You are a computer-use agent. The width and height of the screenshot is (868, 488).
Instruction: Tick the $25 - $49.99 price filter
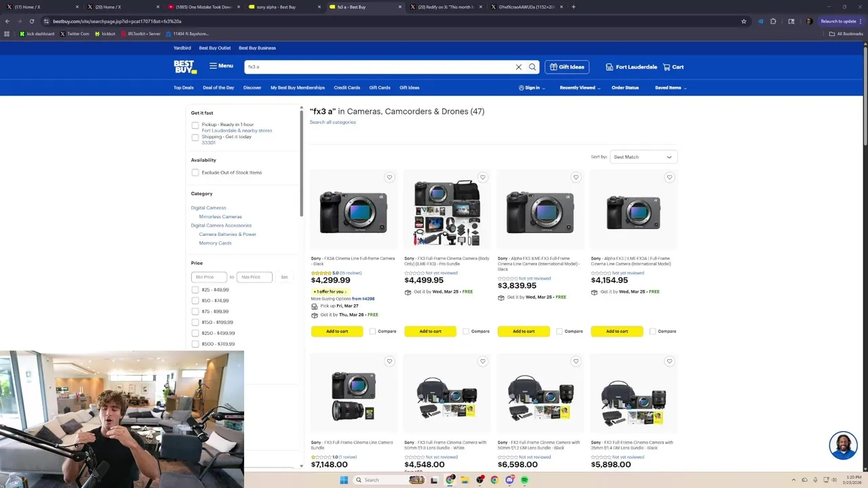tap(195, 290)
